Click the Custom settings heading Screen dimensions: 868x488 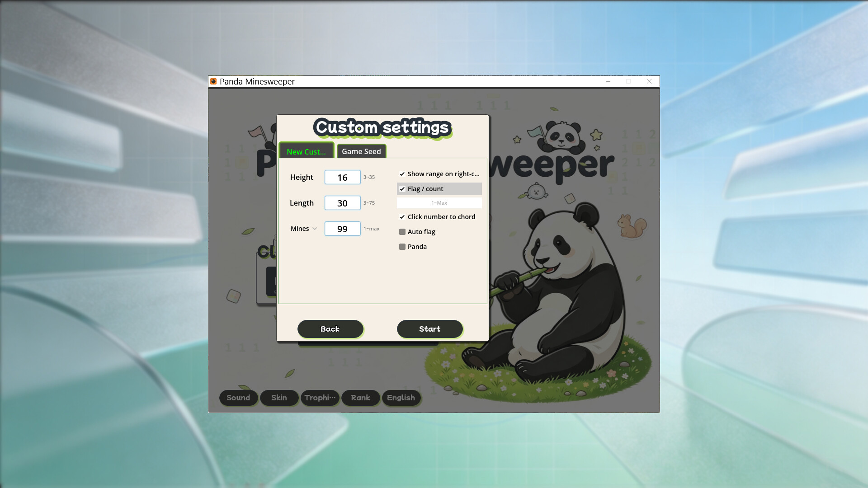coord(382,127)
